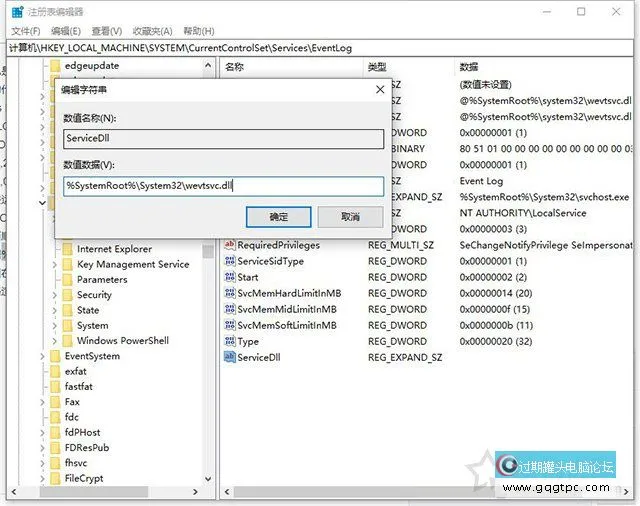Click the ServiceSidType DWORD value icon

[x=230, y=261]
